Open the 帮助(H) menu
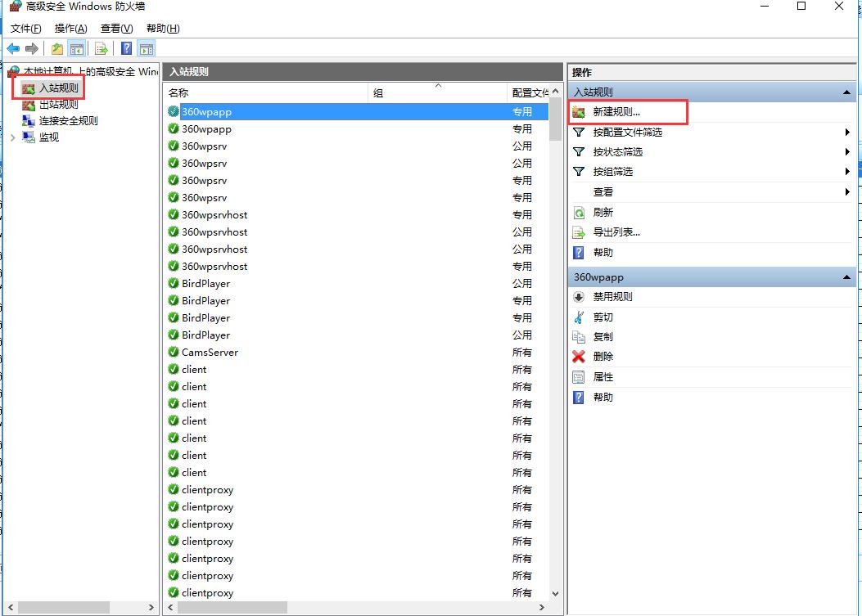 tap(163, 29)
